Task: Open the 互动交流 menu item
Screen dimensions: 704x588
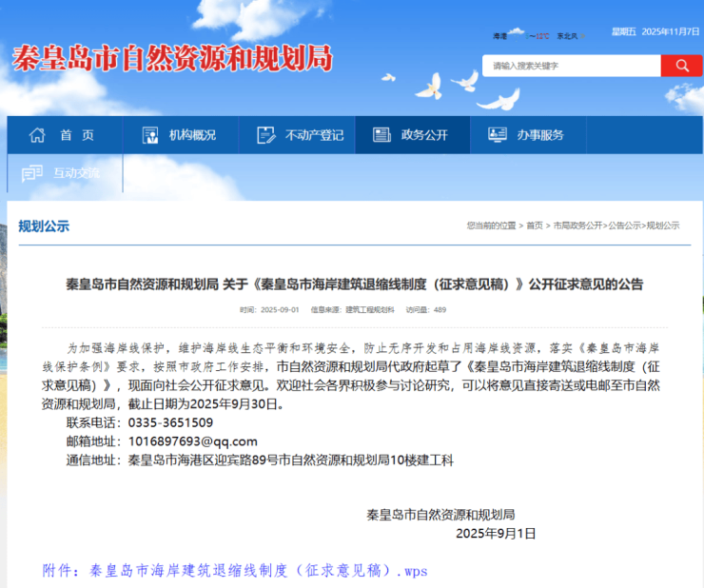Action: tap(65, 173)
